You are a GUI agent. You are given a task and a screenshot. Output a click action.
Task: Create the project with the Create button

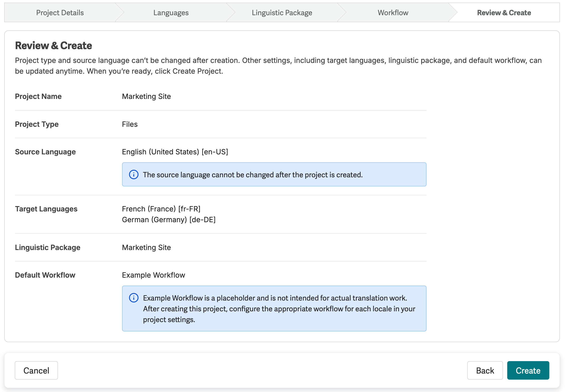[x=528, y=370]
